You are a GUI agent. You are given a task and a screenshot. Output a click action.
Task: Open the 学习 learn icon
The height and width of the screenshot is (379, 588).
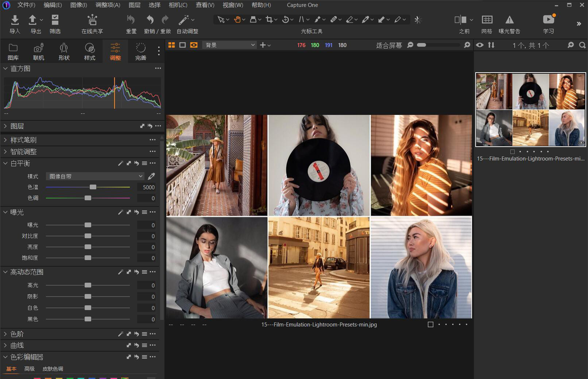coord(548,20)
